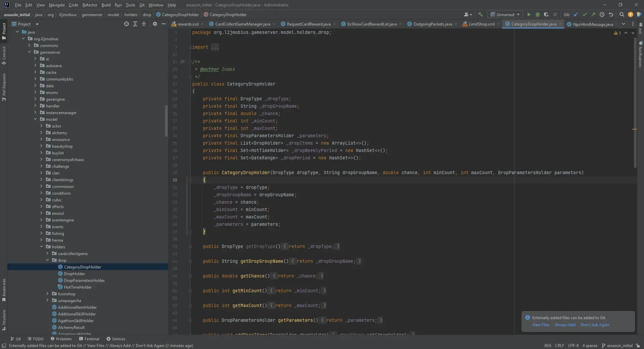Open the Project view selector dropdown
644x349 pixels.
pos(25,24)
